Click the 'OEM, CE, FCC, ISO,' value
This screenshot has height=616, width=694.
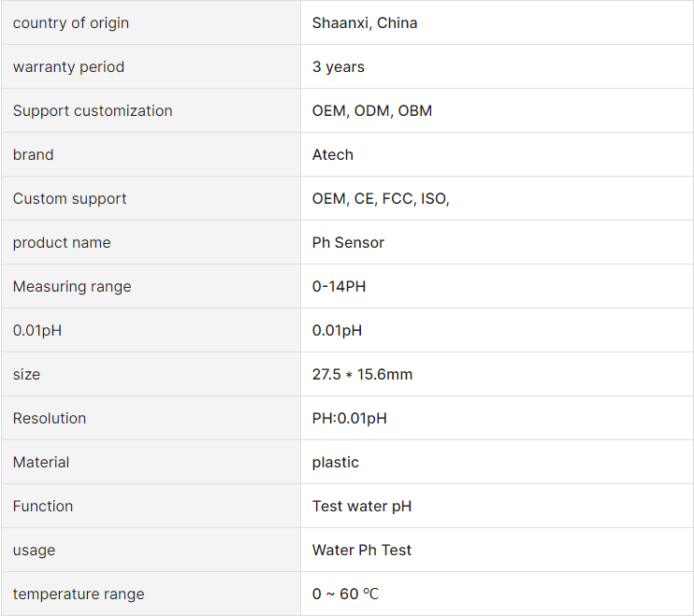click(381, 198)
